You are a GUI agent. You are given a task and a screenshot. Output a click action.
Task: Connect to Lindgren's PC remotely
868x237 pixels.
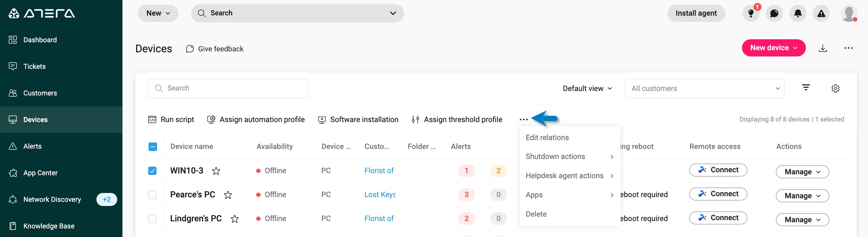pos(718,218)
